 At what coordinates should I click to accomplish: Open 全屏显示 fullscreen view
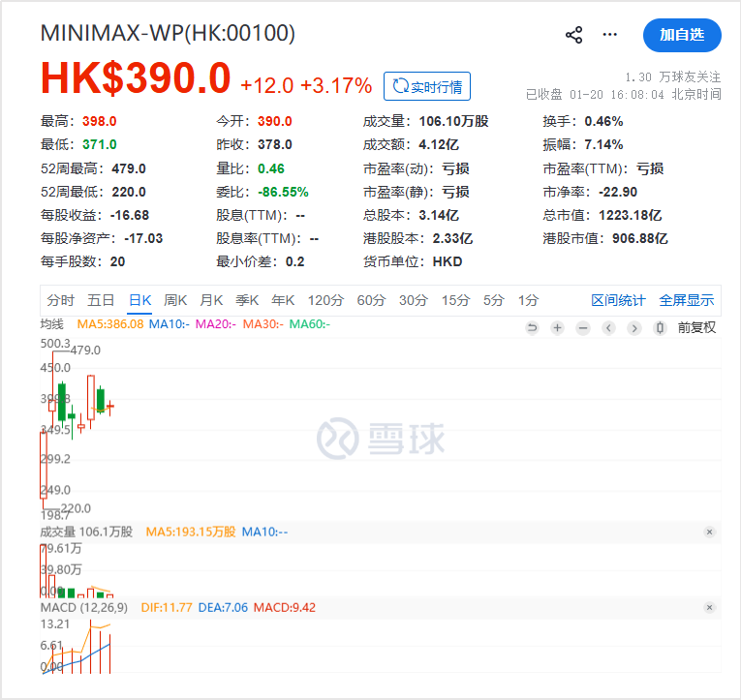686,300
